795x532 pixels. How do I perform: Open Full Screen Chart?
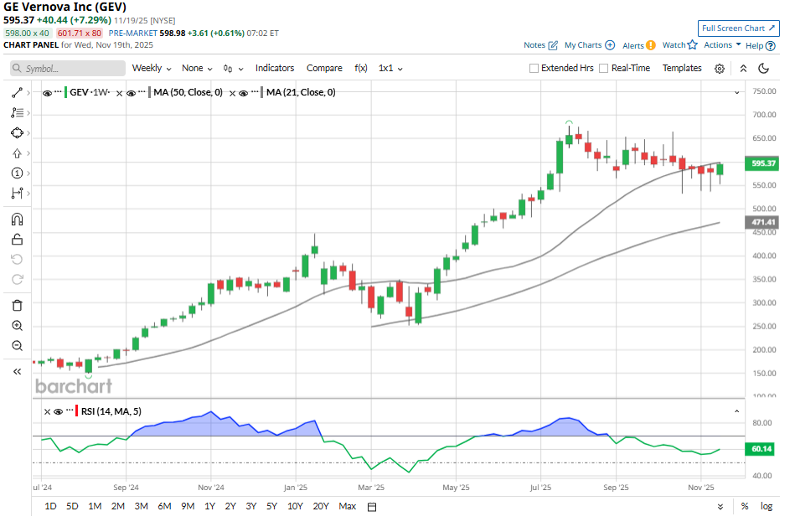click(738, 28)
